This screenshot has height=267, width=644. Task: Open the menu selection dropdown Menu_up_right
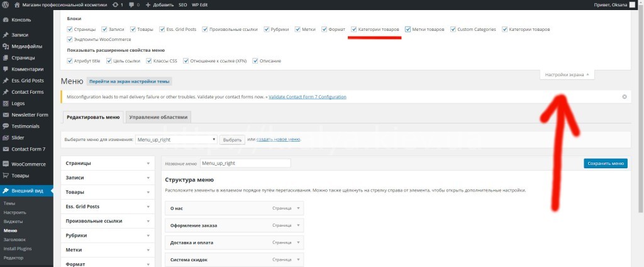tap(176, 139)
